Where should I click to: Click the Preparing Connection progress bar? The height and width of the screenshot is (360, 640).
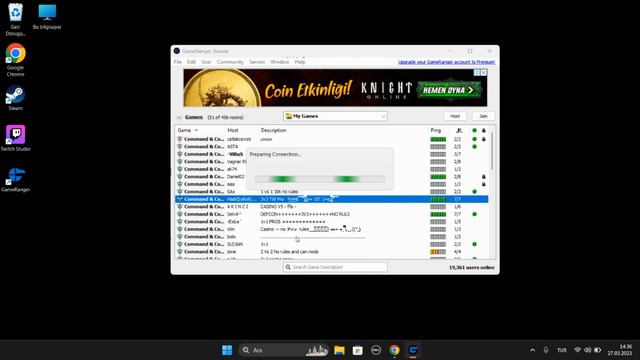pyautogui.click(x=320, y=179)
